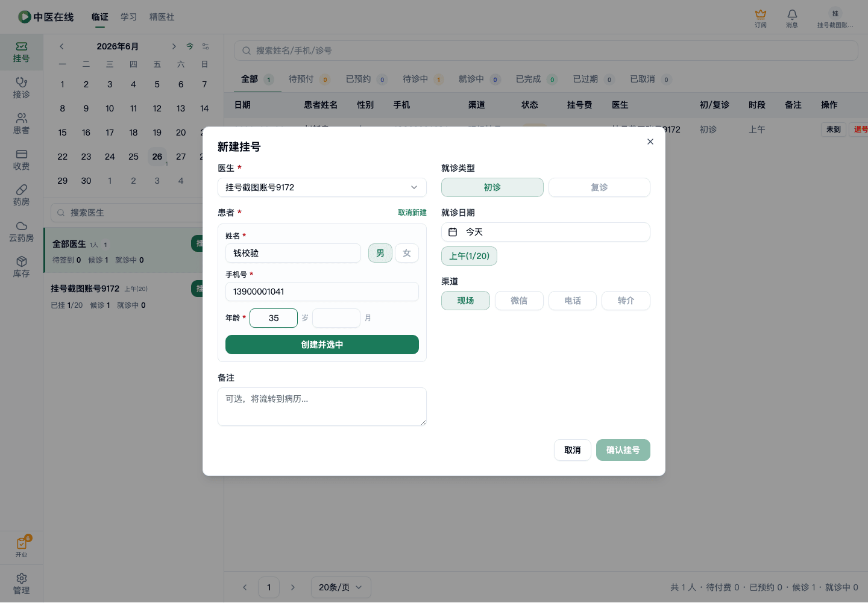Click the age months input field
This screenshot has width=868, height=603.
336,318
